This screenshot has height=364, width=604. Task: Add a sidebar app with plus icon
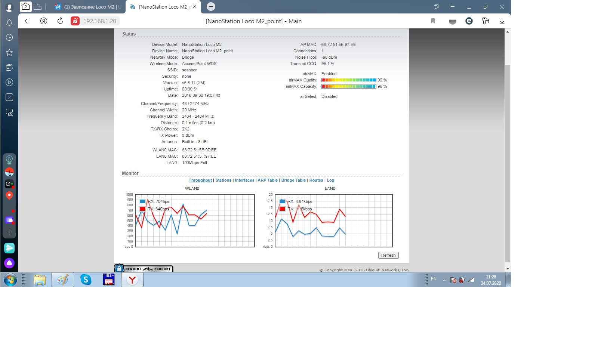coord(9,232)
